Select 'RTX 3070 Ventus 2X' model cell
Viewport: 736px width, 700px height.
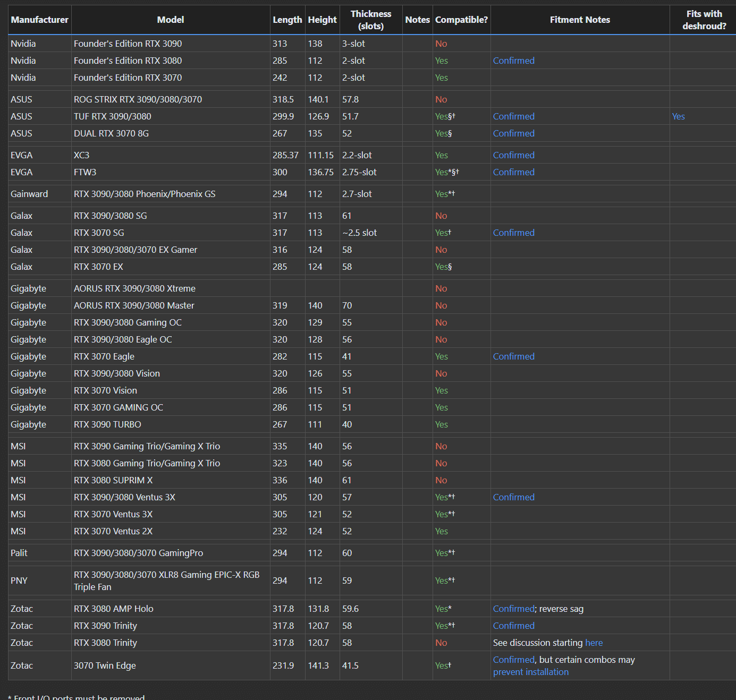[171, 531]
